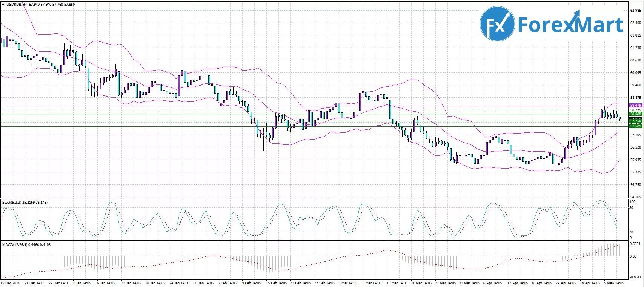
Task: Click the 55.335 price axis label
Action: tap(636, 172)
